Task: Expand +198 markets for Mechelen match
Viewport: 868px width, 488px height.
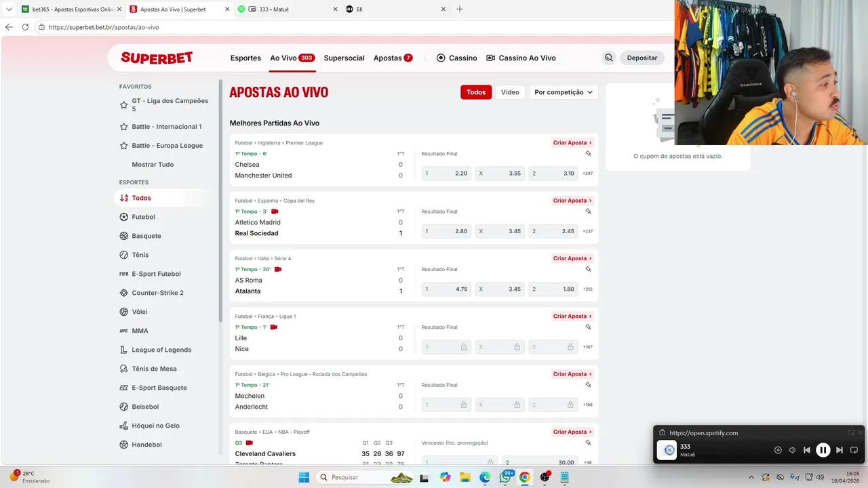Action: click(x=587, y=405)
